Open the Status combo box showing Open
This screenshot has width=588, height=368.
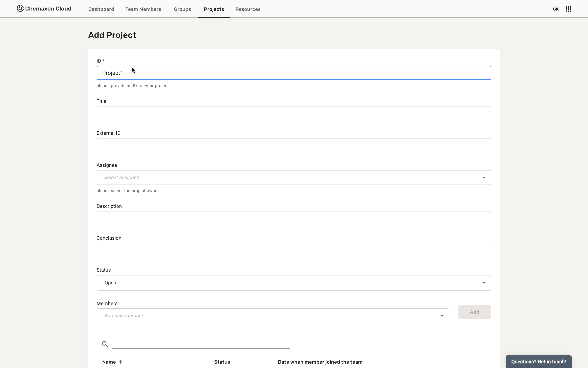point(294,283)
